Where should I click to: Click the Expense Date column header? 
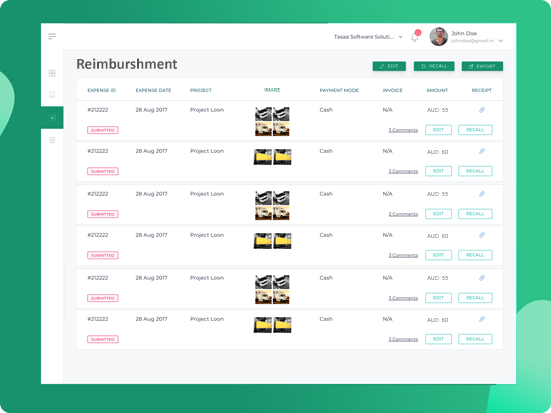(153, 90)
